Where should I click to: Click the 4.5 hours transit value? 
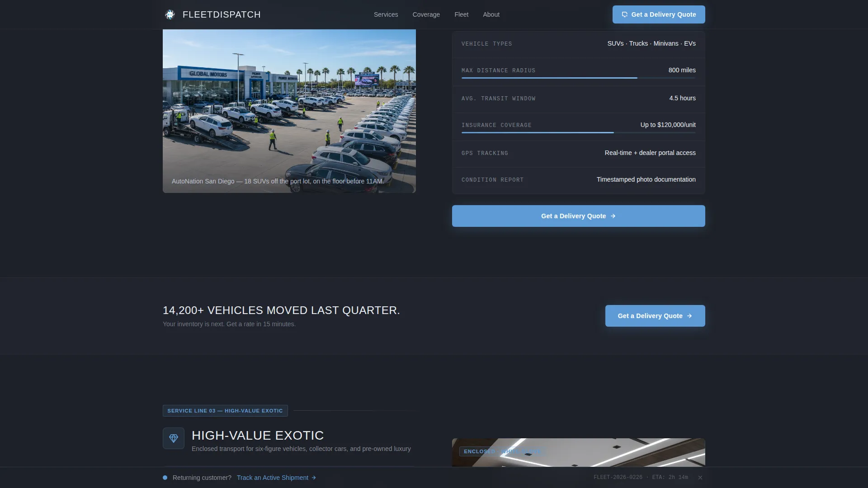pos(682,98)
